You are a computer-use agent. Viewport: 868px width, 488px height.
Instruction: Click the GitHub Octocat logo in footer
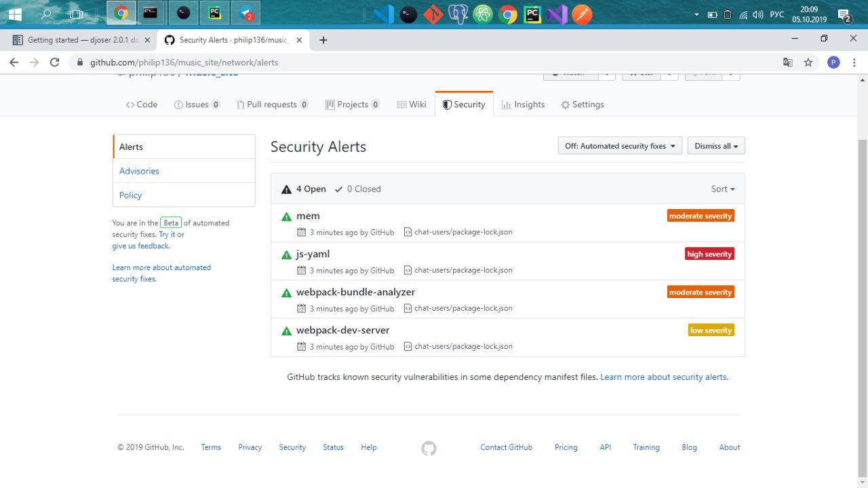[429, 448]
